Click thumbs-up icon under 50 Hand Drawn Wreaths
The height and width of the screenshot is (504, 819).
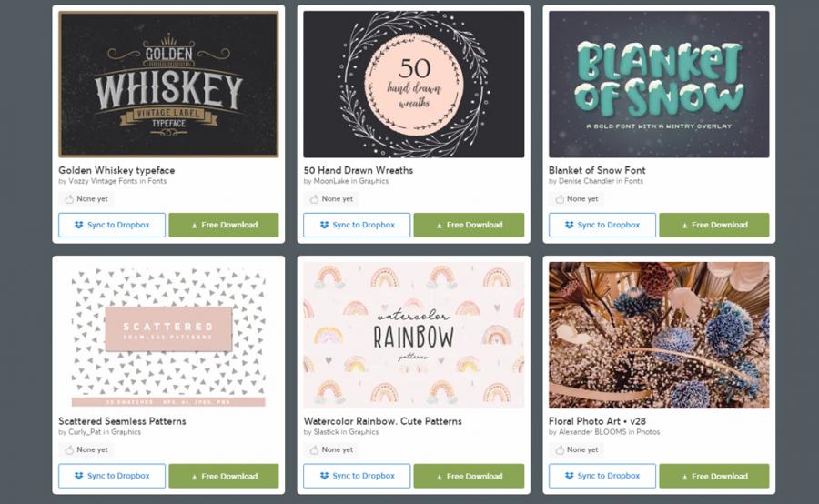click(314, 199)
